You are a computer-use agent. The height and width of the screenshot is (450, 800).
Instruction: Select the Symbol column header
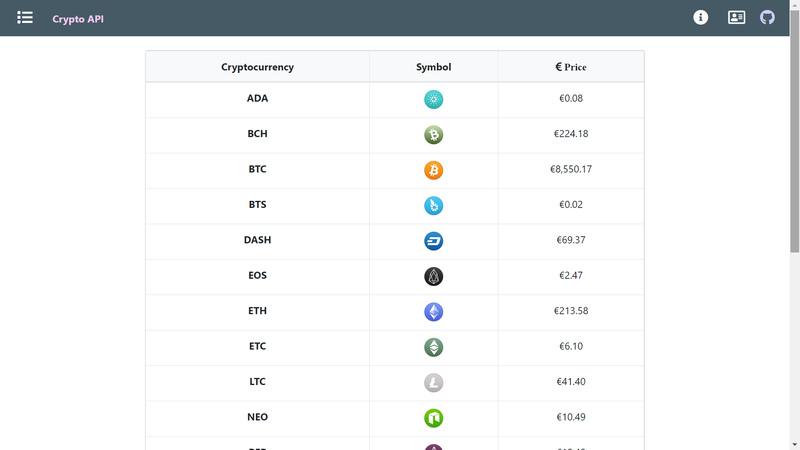(434, 67)
